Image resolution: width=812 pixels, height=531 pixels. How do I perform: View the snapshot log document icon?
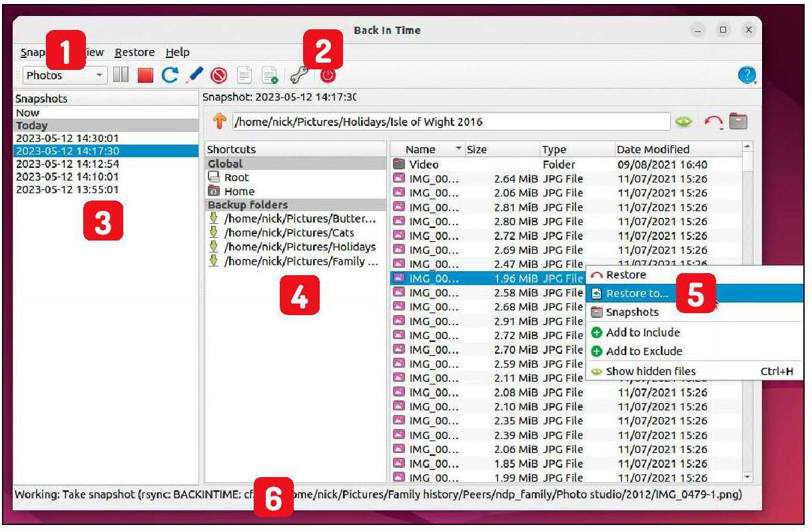click(x=244, y=76)
